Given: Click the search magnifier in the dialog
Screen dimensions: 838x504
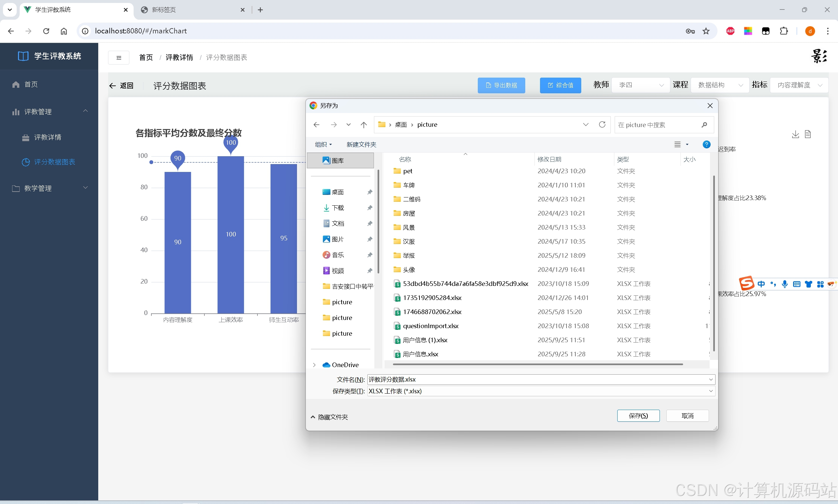Looking at the screenshot, I should tap(704, 125).
